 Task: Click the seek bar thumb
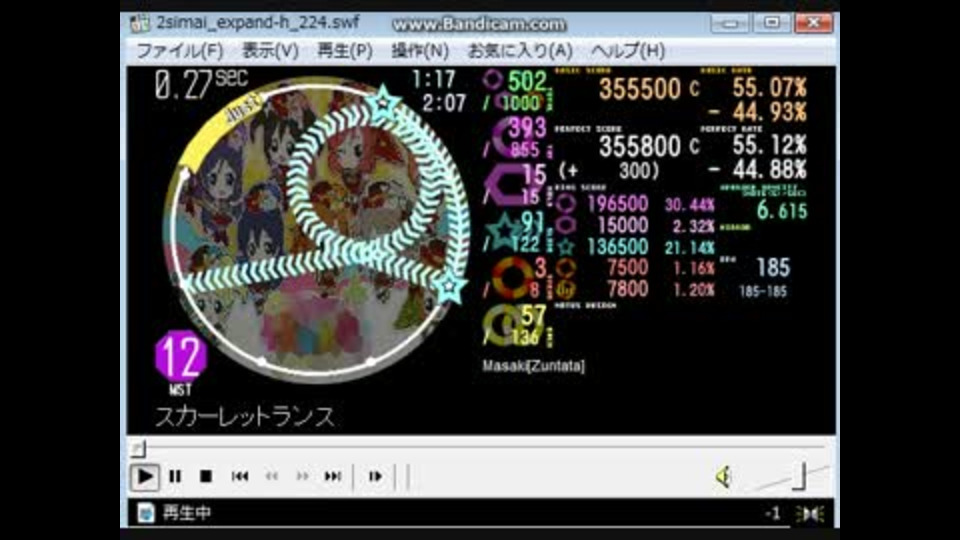coord(138,449)
